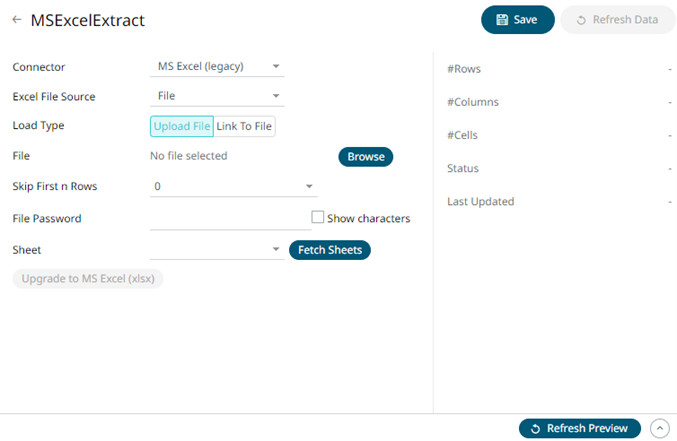The width and height of the screenshot is (677, 441).
Task: Open the Sheet dropdown
Action: pos(216,249)
